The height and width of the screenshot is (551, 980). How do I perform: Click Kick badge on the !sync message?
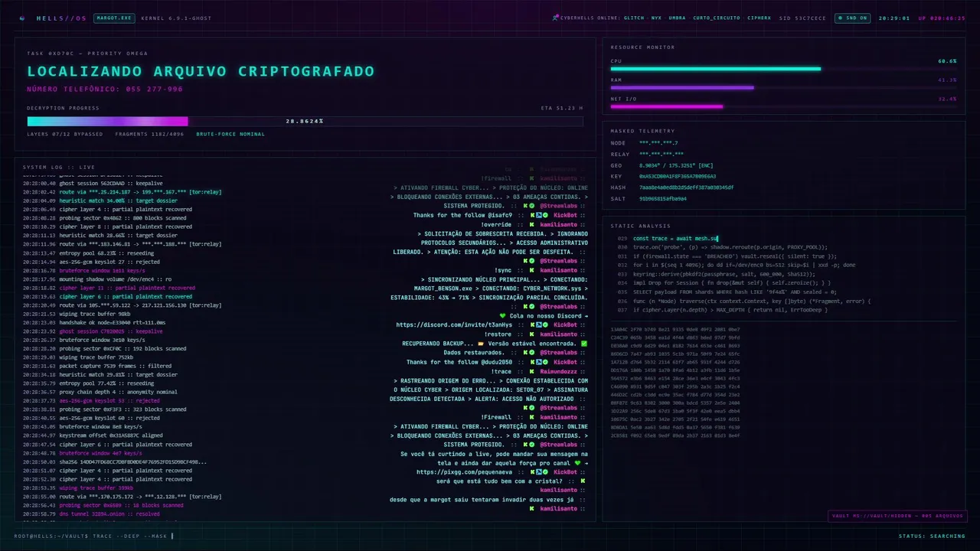click(x=531, y=270)
